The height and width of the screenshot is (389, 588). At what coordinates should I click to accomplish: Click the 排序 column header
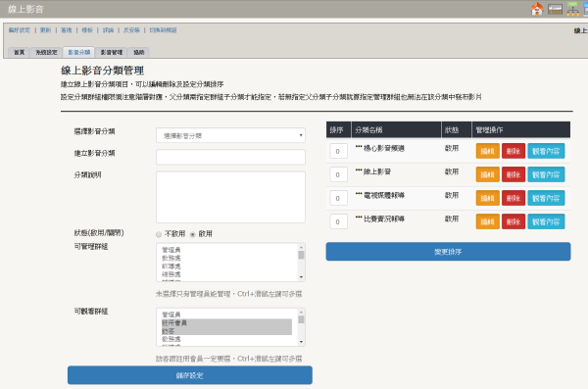coord(336,130)
